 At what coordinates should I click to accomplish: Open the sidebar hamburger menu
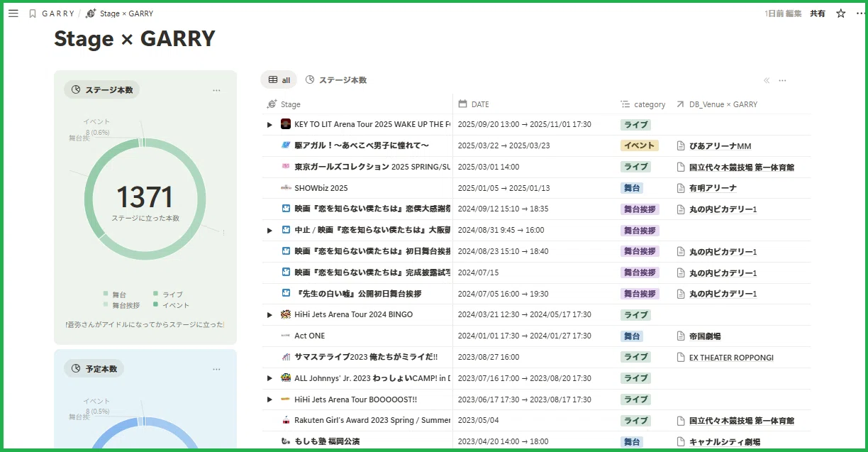[13, 13]
